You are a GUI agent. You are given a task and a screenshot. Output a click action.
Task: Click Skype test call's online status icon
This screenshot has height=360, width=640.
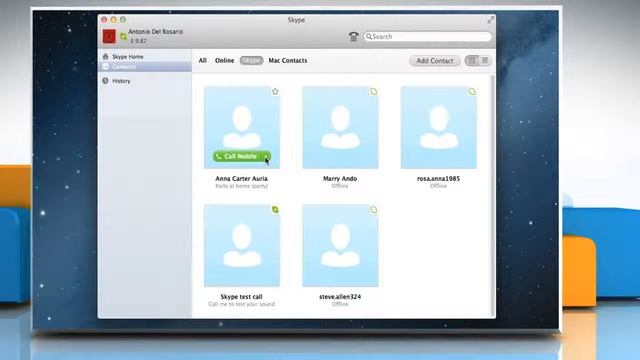click(x=275, y=209)
